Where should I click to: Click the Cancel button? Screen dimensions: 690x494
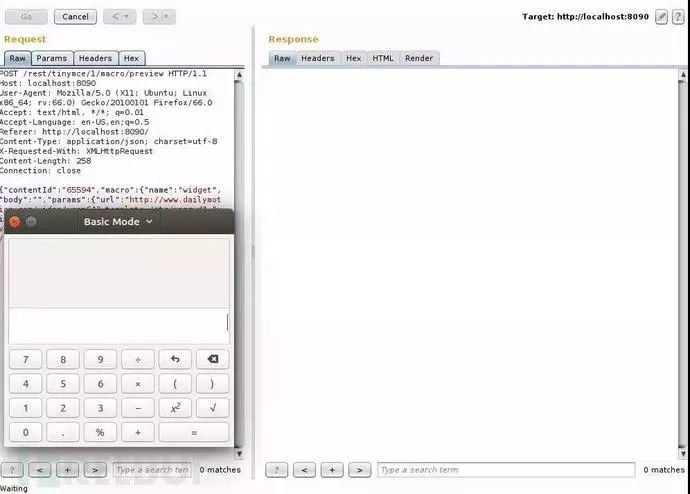click(74, 17)
